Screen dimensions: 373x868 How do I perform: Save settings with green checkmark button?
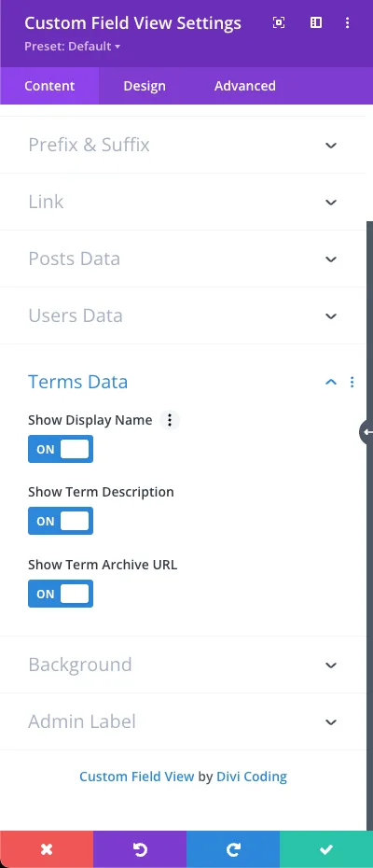[326, 849]
